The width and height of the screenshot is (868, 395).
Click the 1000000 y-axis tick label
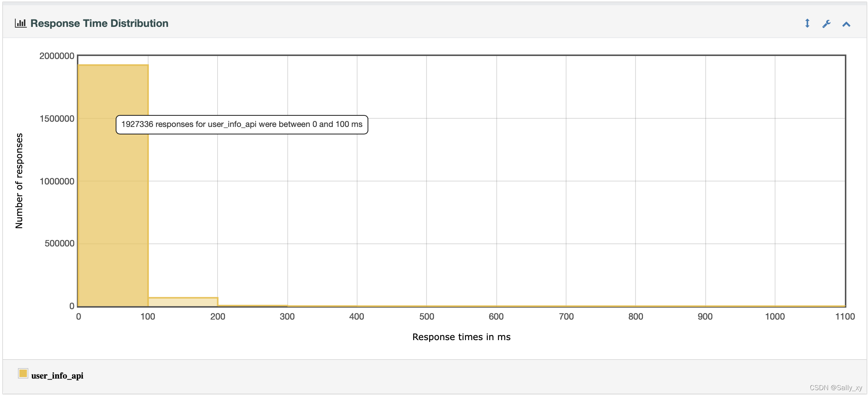[x=57, y=181]
